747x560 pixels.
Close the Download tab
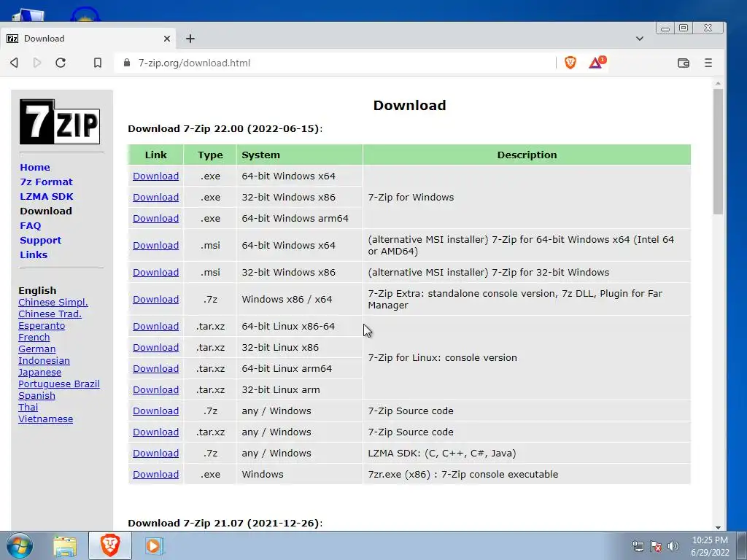[167, 39]
